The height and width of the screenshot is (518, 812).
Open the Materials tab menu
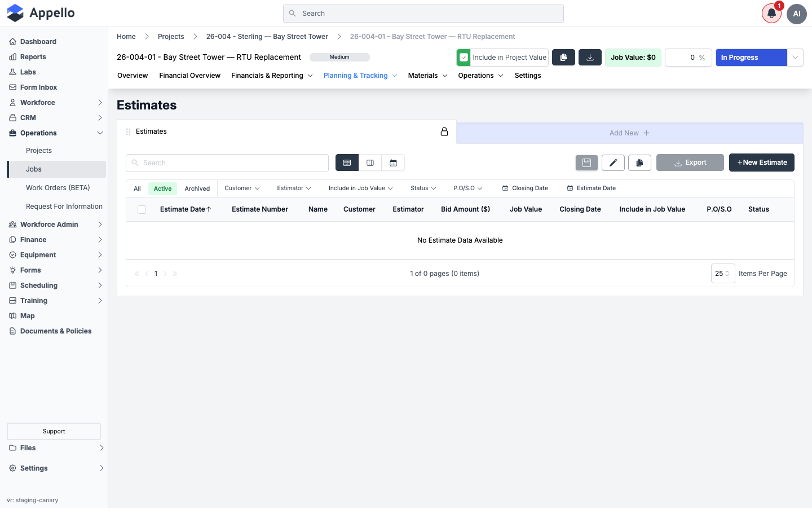(427, 76)
